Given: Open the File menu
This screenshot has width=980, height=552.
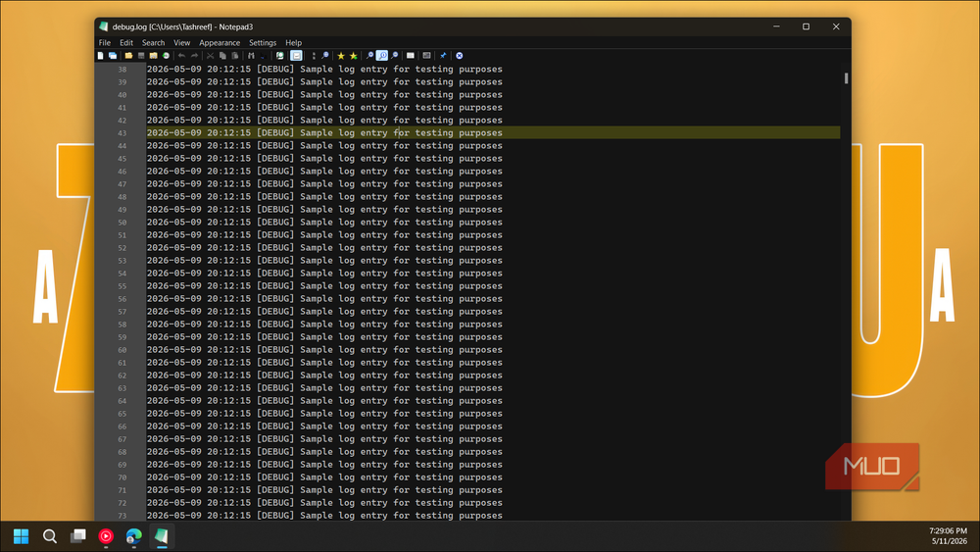Looking at the screenshot, I should (x=105, y=42).
